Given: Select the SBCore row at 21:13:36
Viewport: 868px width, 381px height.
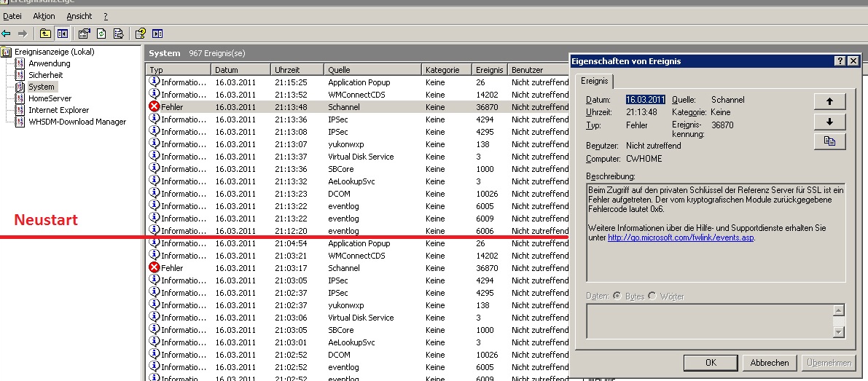Looking at the screenshot, I should (357, 169).
